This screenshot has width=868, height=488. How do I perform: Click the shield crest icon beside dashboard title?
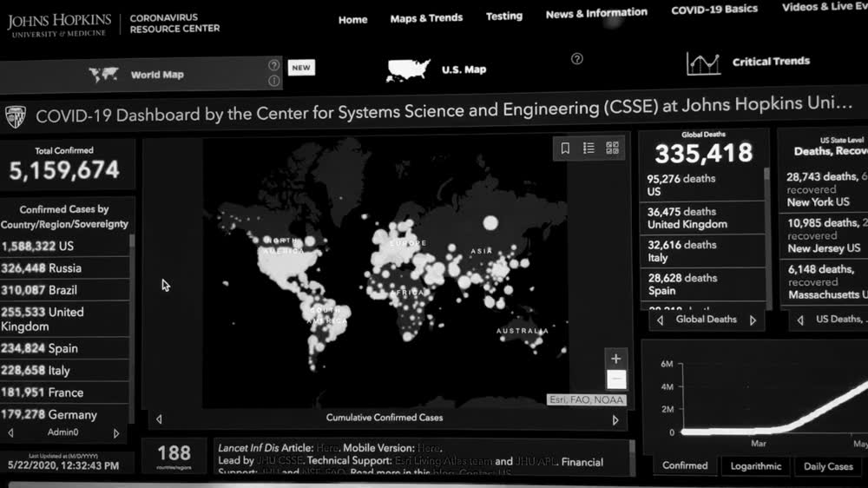click(15, 116)
